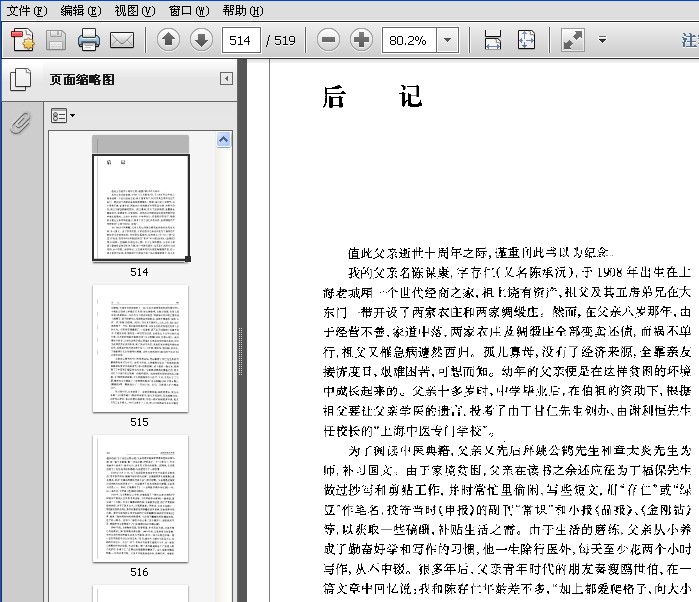Click the Save floppy disk icon
Screen dimensions: 699x602
[56, 40]
